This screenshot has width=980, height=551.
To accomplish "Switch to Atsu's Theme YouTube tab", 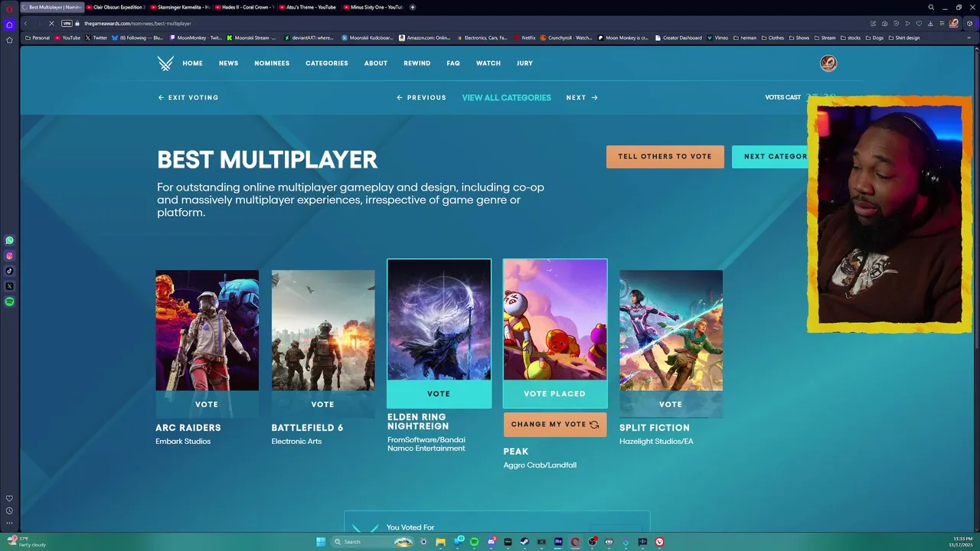I will point(308,7).
